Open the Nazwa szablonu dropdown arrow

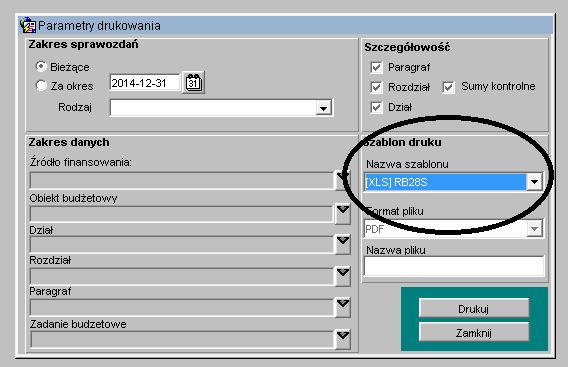(534, 182)
